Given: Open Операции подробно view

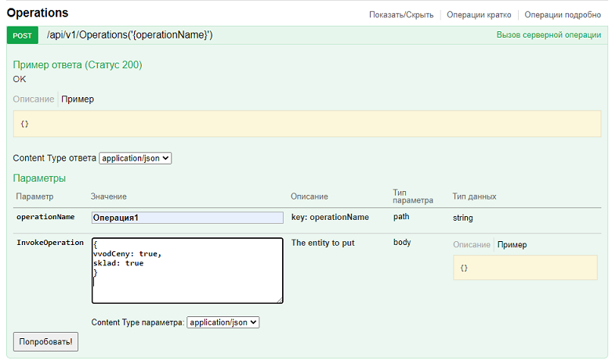Looking at the screenshot, I should 563,15.
